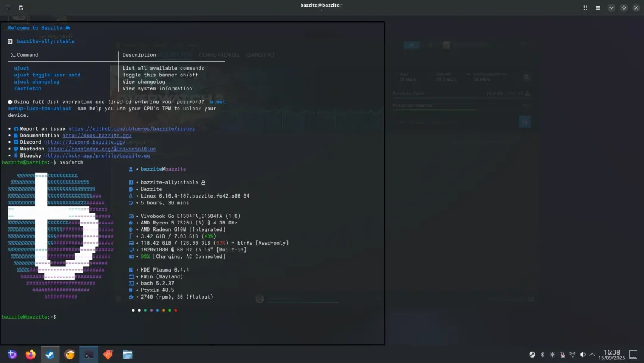Screen dimensions: 644x363
Task: Open the Ptyxis hamburger menu
Action: tap(598, 7)
